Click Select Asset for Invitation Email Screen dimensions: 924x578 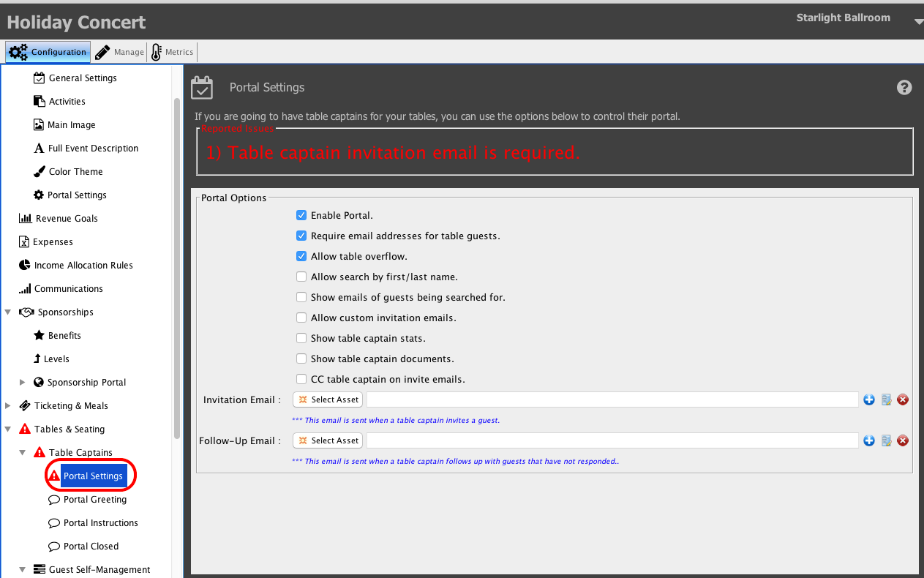tap(328, 399)
